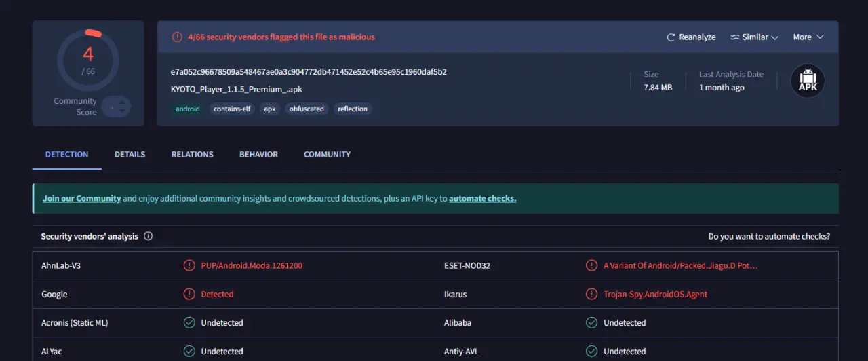Click the info icon beside Security vendors' analysis
This screenshot has height=361, width=868.
tap(149, 237)
